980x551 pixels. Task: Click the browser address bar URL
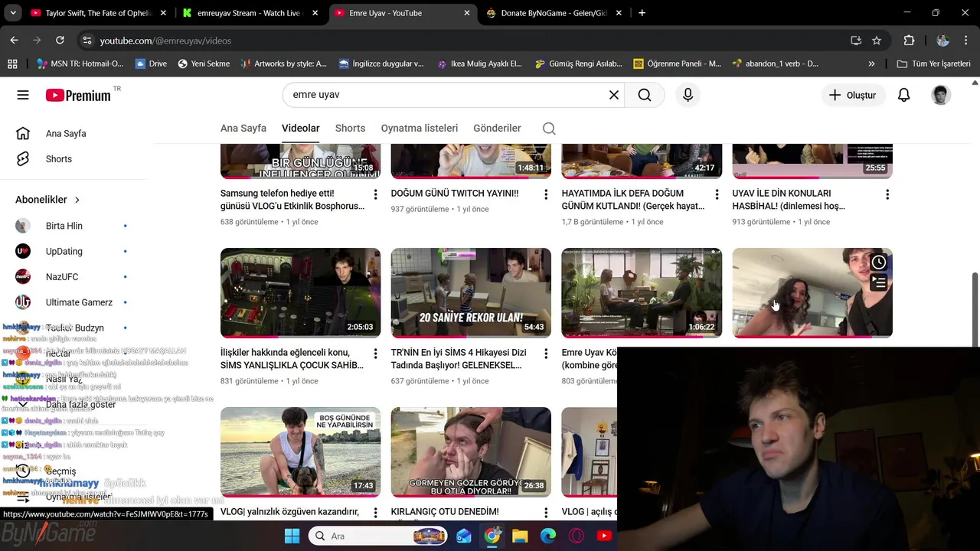165,41
